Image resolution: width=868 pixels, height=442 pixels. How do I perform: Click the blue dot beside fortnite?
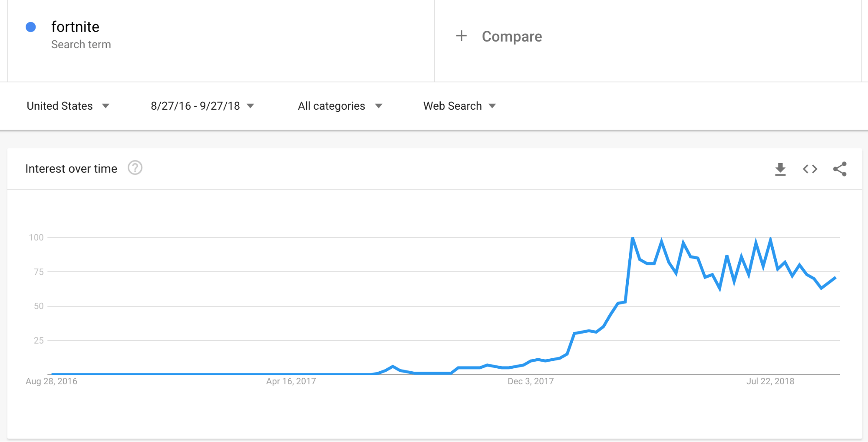30,27
